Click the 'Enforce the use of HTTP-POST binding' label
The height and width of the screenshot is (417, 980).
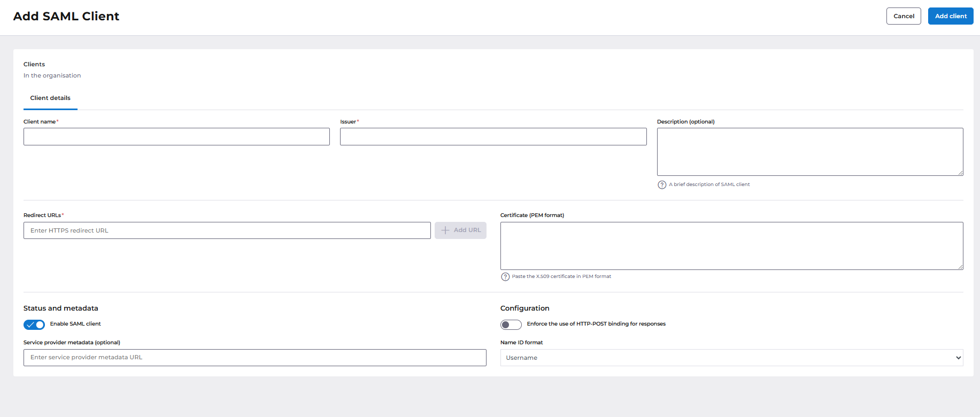pos(596,324)
